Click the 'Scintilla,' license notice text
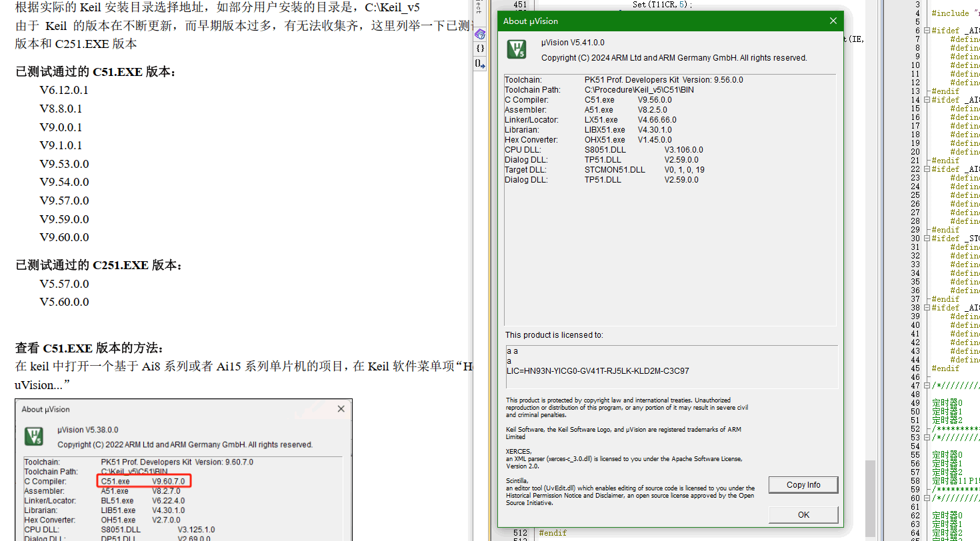980x541 pixels. (x=517, y=480)
